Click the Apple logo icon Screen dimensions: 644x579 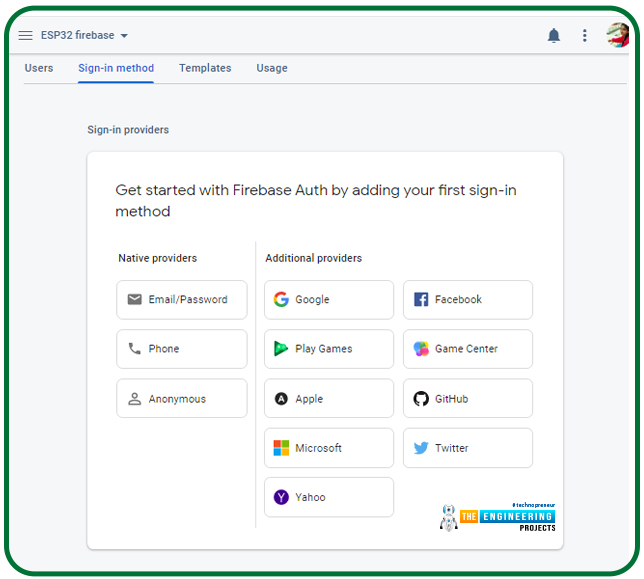coord(281,399)
